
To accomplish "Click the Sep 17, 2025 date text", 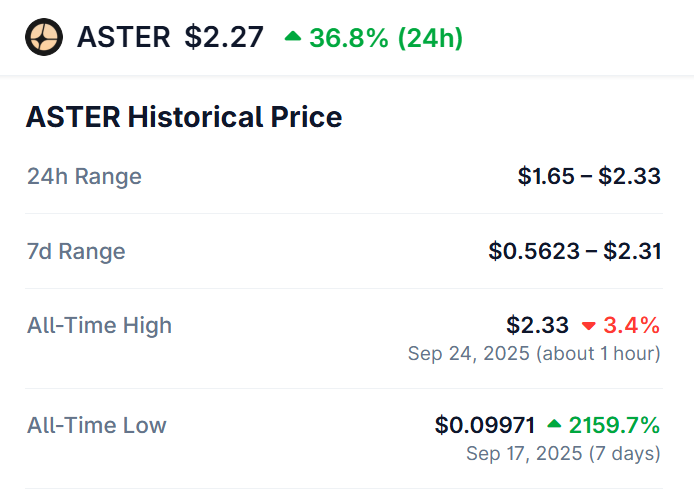I will 527,454.
